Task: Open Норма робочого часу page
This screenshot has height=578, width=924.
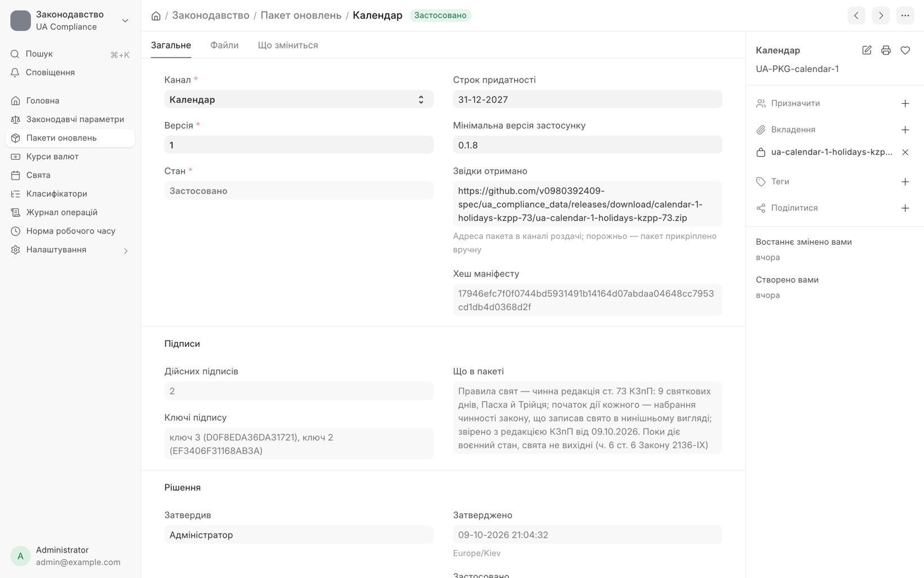Action: coord(70,231)
